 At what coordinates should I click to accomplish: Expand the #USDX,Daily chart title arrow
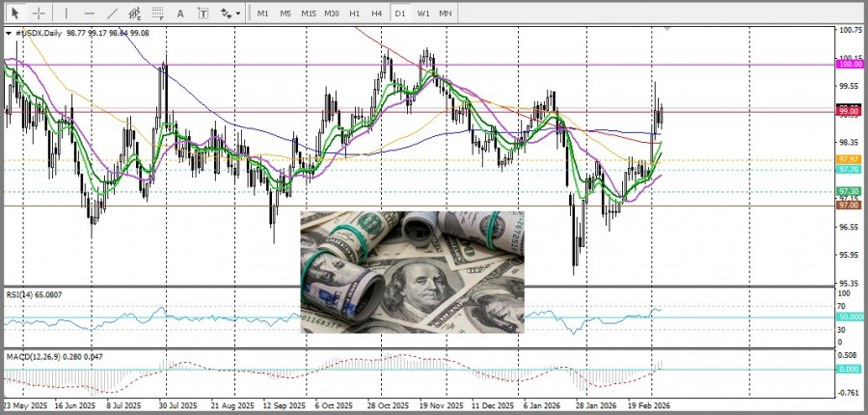coord(9,33)
